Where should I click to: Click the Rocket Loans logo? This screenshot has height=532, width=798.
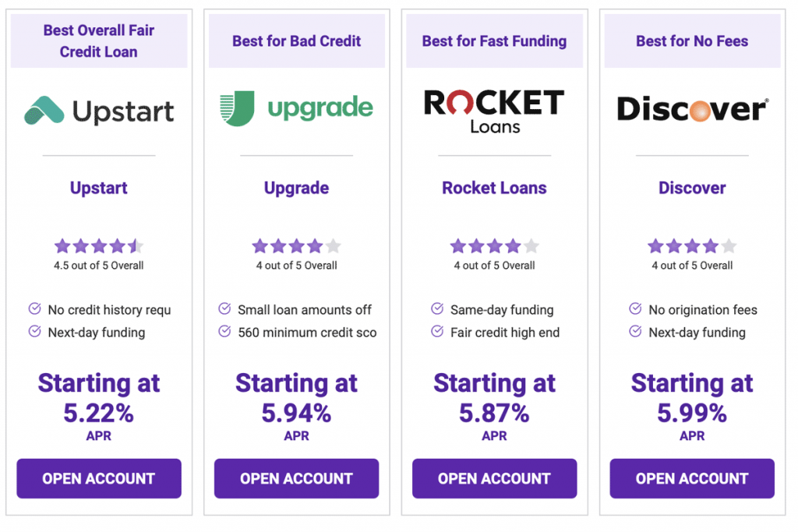(494, 111)
